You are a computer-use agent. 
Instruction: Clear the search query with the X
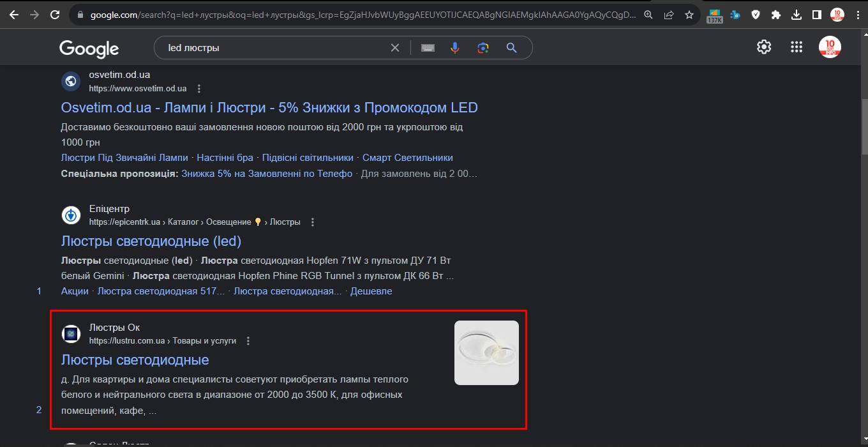(x=395, y=48)
